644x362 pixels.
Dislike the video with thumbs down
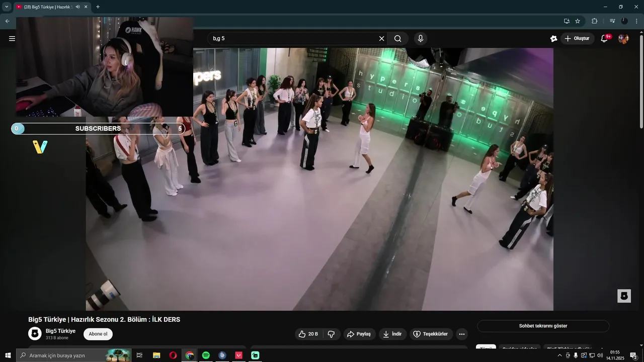331,334
